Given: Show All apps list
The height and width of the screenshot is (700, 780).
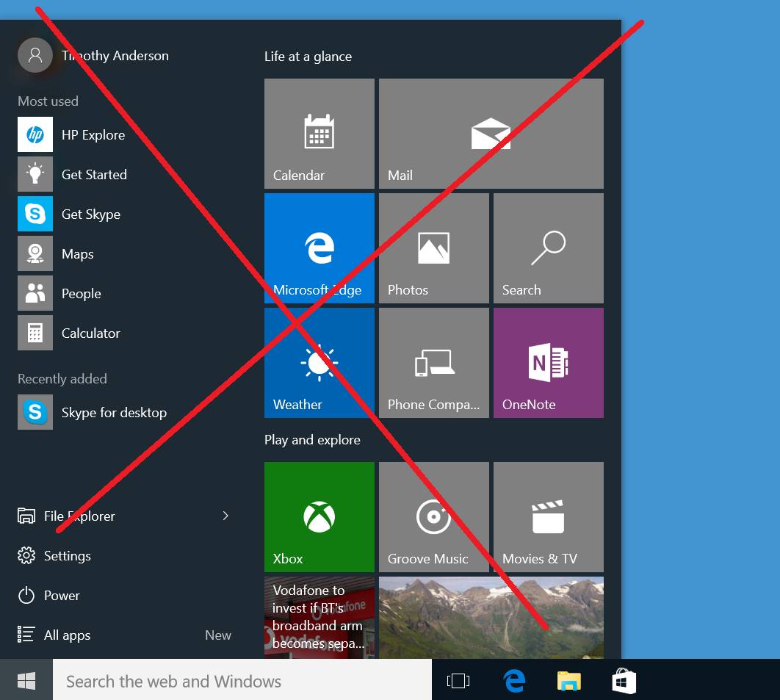Looking at the screenshot, I should [x=54, y=635].
